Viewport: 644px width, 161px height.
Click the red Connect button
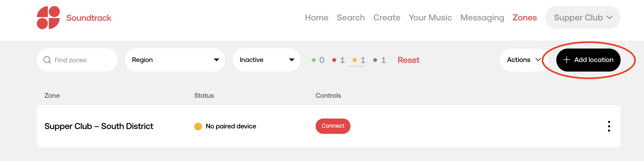pyautogui.click(x=333, y=126)
